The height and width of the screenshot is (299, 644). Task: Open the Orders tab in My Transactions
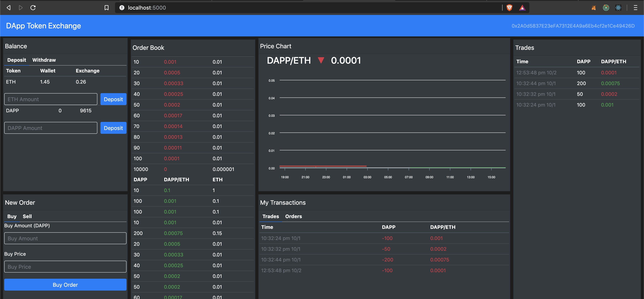[293, 216]
